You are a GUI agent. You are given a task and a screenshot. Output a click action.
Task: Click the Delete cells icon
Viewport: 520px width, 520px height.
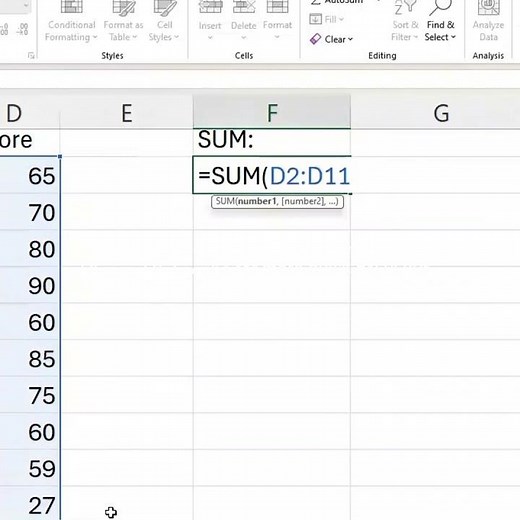tap(244, 7)
